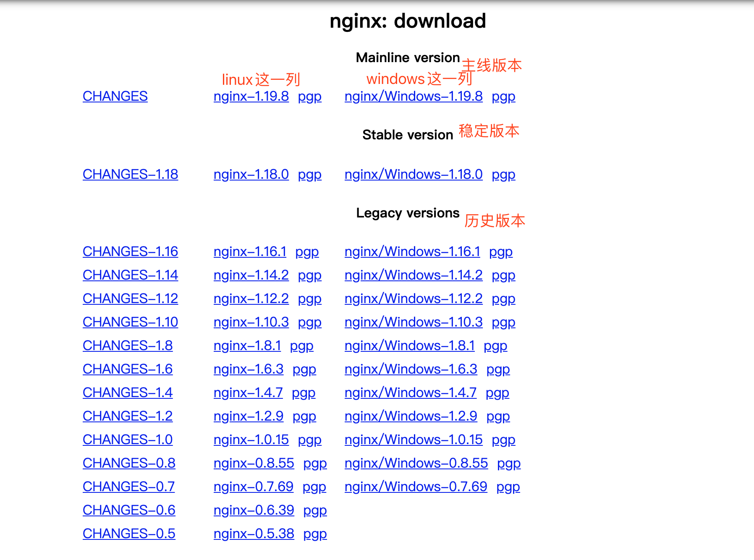
Task: Download nginx/Windows-0.7.69
Action: pyautogui.click(x=416, y=487)
